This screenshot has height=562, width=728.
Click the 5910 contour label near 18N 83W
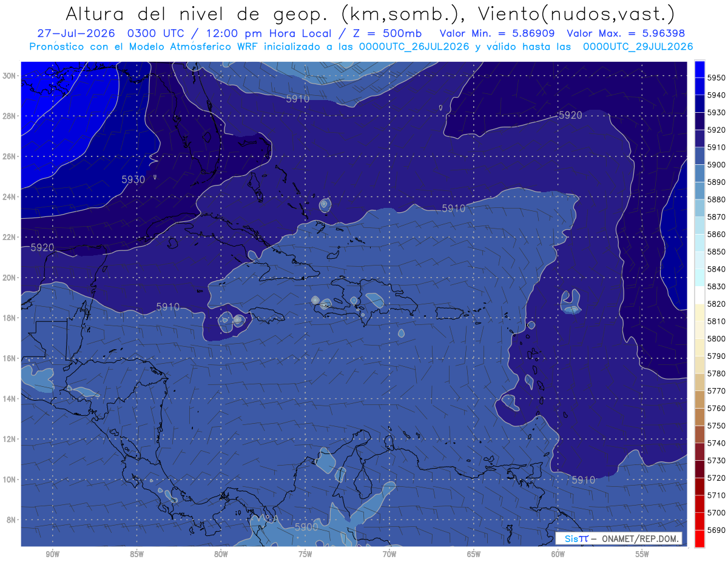pyautogui.click(x=168, y=307)
